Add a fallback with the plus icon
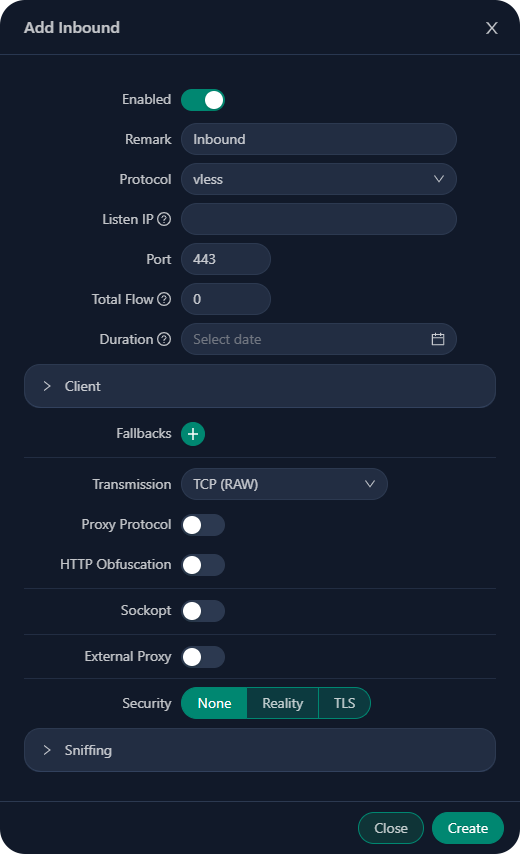This screenshot has height=854, width=520. (x=193, y=434)
